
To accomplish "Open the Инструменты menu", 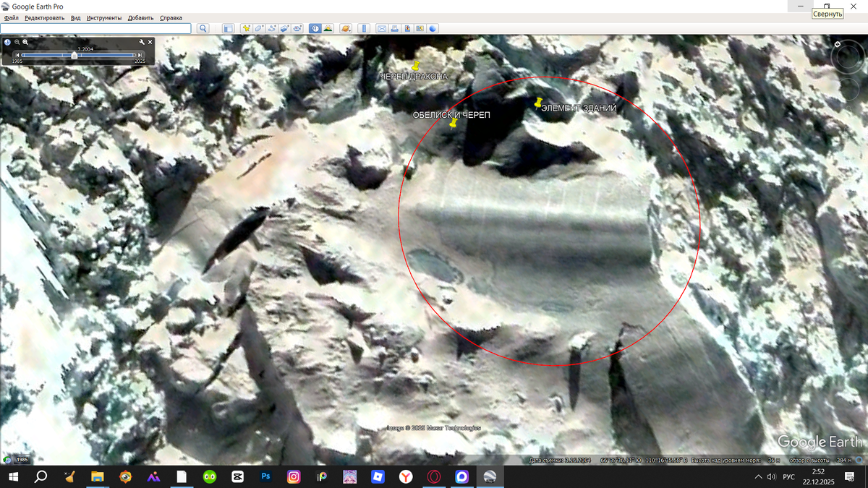I will pos(104,17).
